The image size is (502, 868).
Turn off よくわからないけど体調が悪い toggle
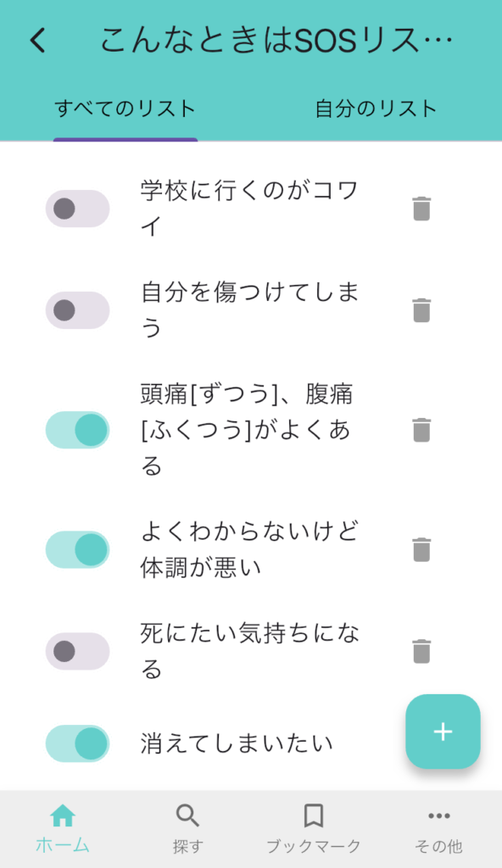tap(77, 549)
